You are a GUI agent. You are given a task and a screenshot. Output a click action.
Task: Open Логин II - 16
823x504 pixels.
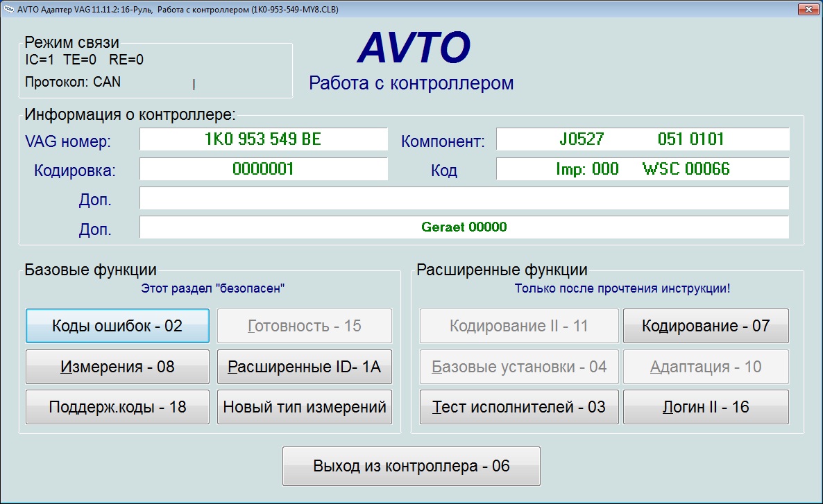pyautogui.click(x=706, y=407)
